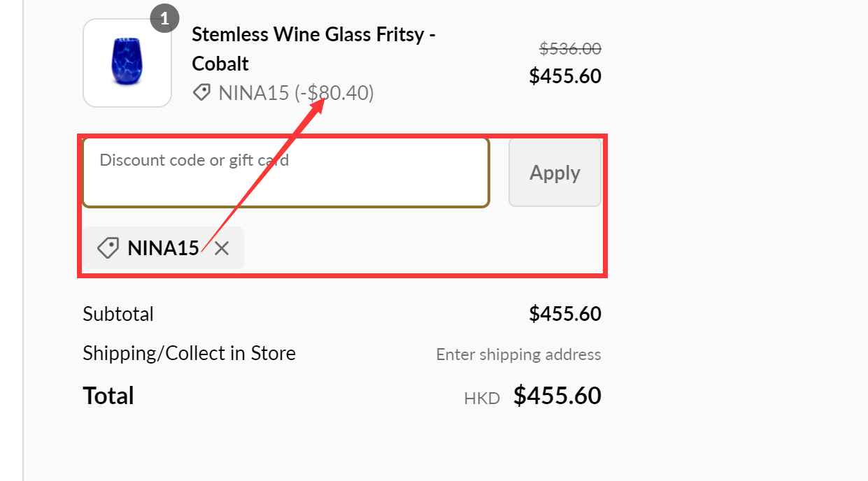Click the X to remove NINA15 discount
868x481 pixels.
[x=222, y=247]
